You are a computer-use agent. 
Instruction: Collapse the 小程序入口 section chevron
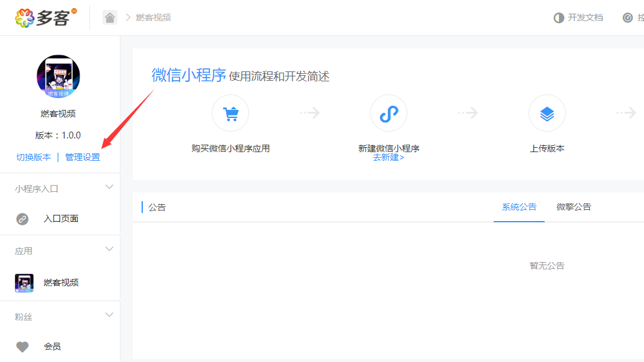(x=109, y=187)
